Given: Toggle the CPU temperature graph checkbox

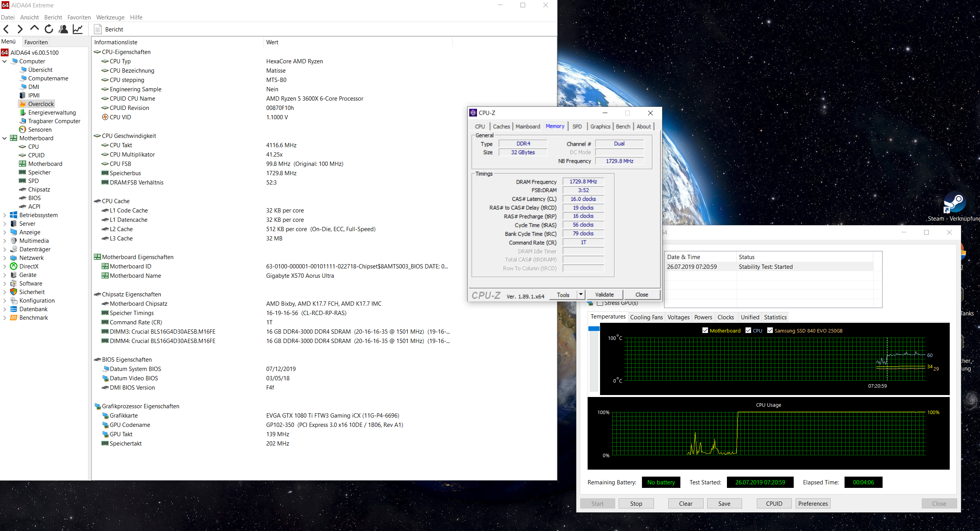Looking at the screenshot, I should (x=748, y=331).
